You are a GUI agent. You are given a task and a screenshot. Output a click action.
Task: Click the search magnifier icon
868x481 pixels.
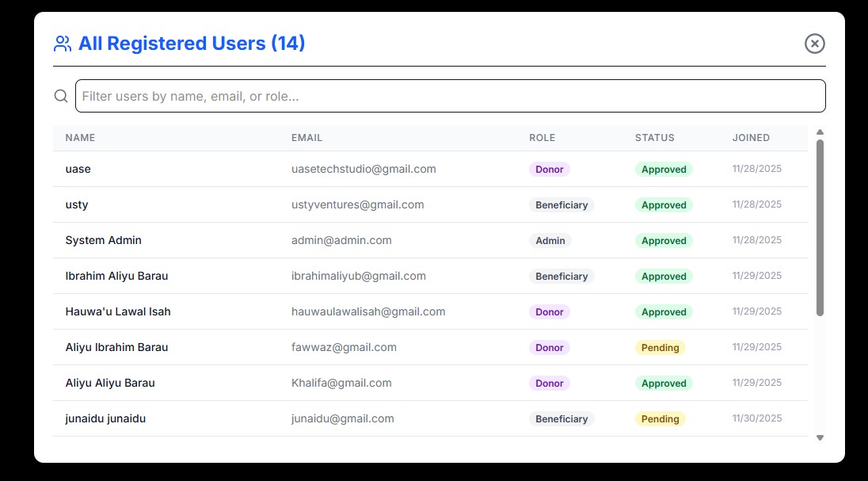pos(61,96)
